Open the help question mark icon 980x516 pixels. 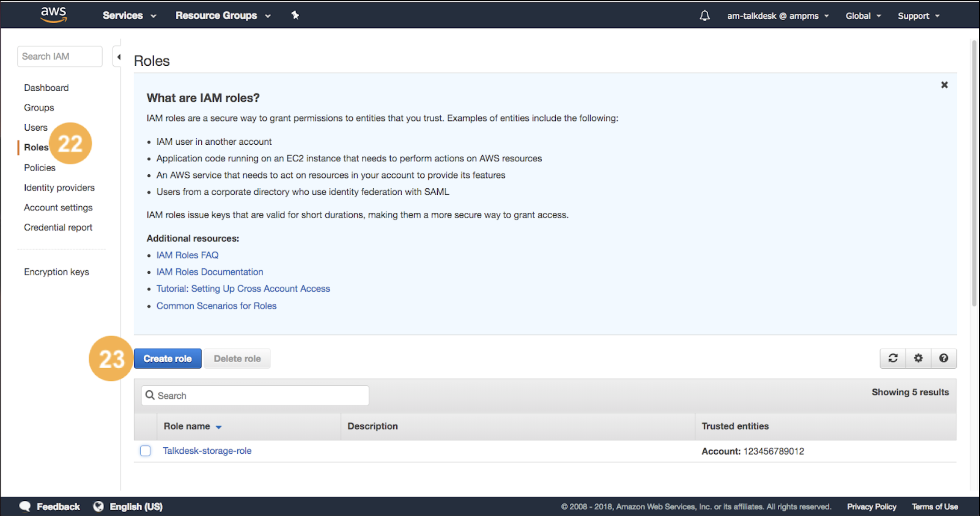[943, 358]
